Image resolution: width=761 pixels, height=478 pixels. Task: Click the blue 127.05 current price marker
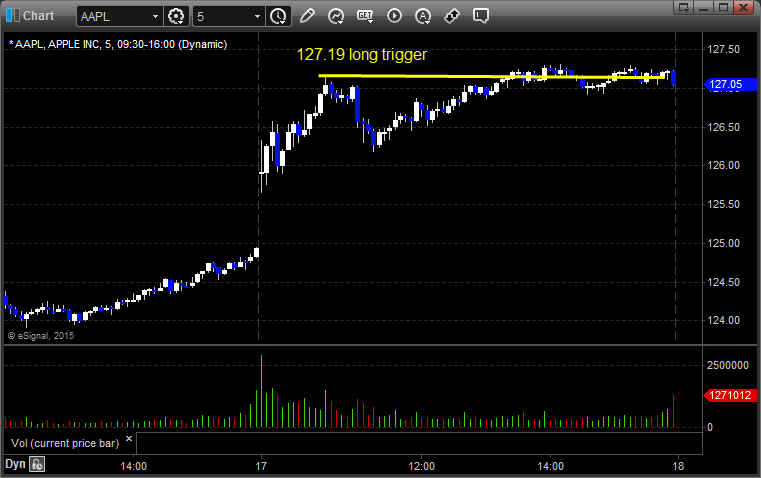pos(730,84)
